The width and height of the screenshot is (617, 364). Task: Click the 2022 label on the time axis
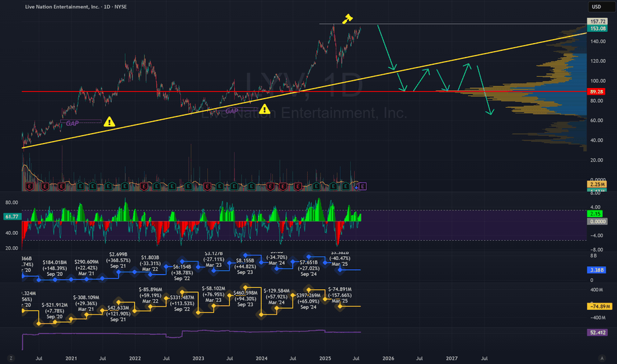click(135, 359)
